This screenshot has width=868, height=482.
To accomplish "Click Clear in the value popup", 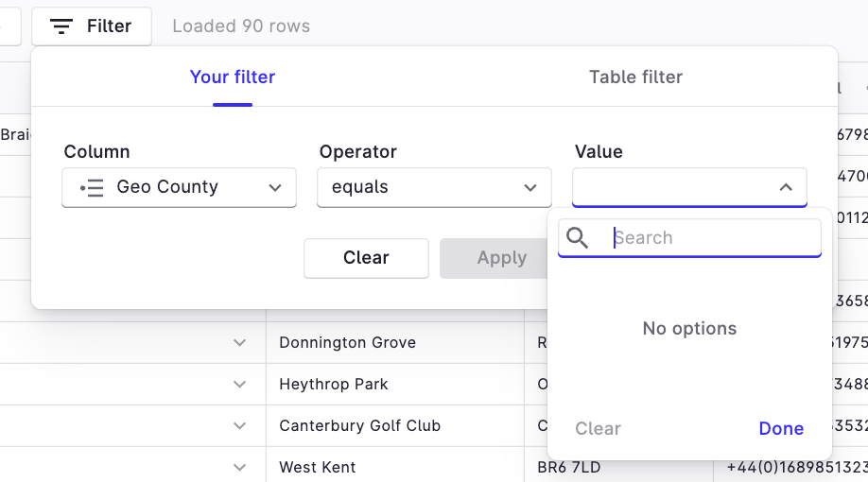I will pyautogui.click(x=598, y=428).
